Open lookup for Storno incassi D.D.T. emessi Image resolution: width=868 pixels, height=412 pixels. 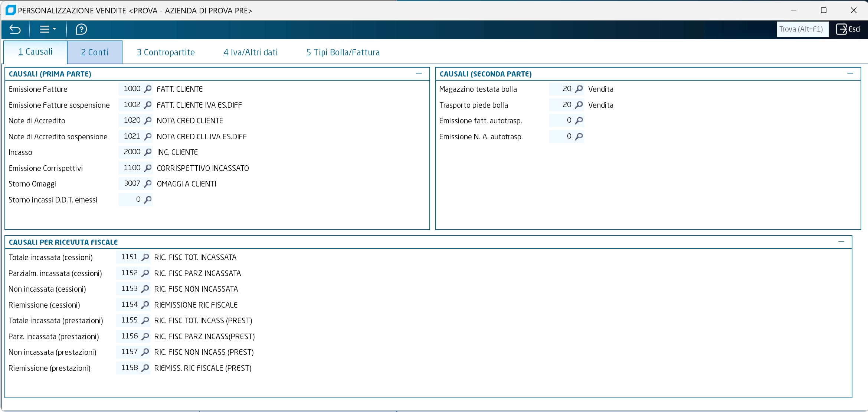(148, 199)
